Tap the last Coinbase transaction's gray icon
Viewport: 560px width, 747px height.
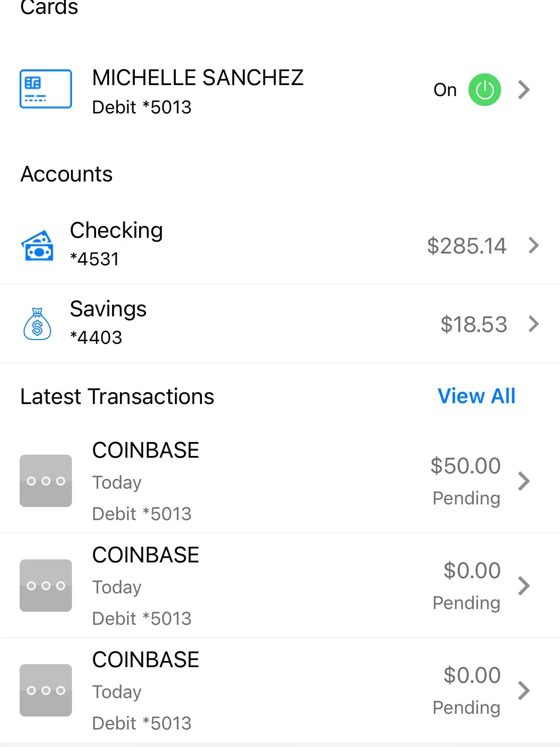46,690
